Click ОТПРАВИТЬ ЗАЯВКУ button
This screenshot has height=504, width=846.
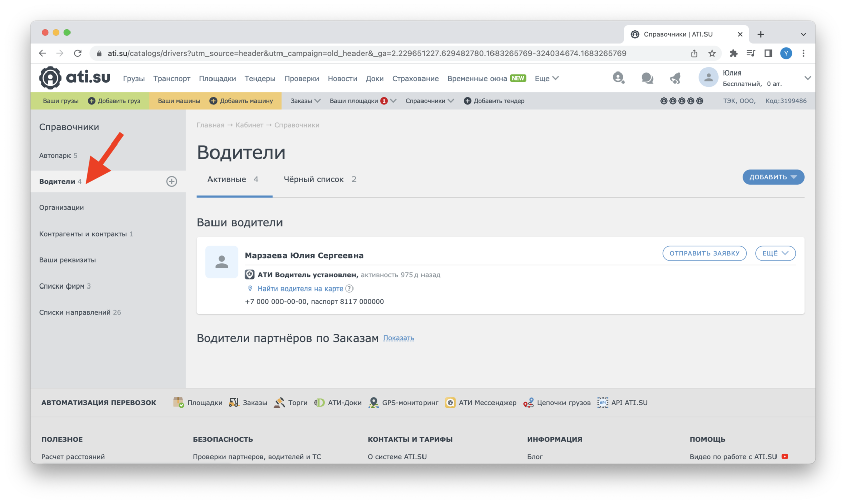(x=704, y=253)
